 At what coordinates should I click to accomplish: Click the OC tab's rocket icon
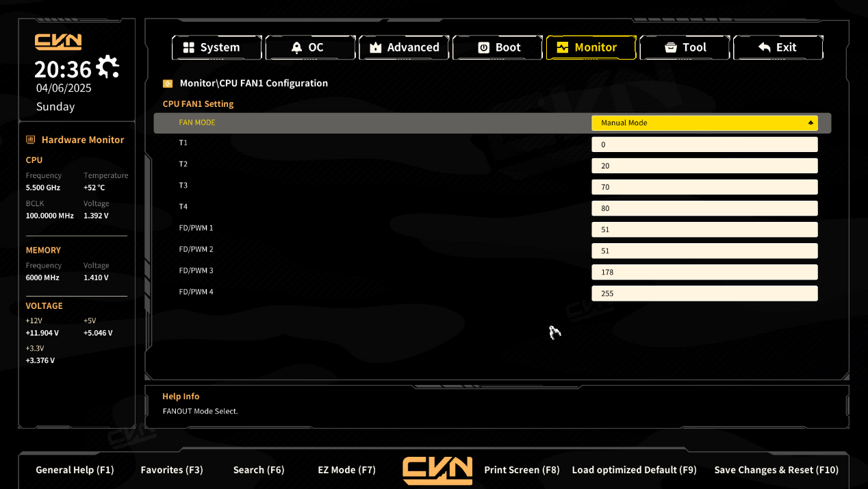pyautogui.click(x=296, y=47)
